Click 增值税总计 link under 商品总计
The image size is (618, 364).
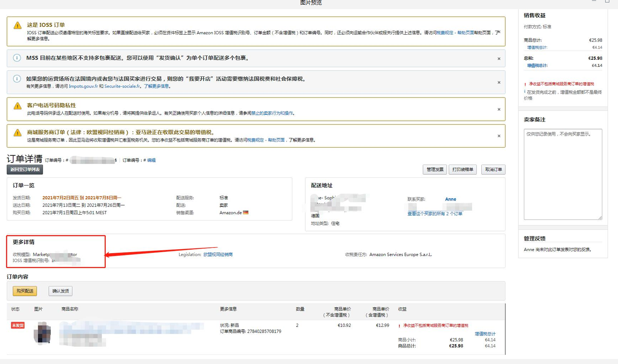tap(537, 47)
